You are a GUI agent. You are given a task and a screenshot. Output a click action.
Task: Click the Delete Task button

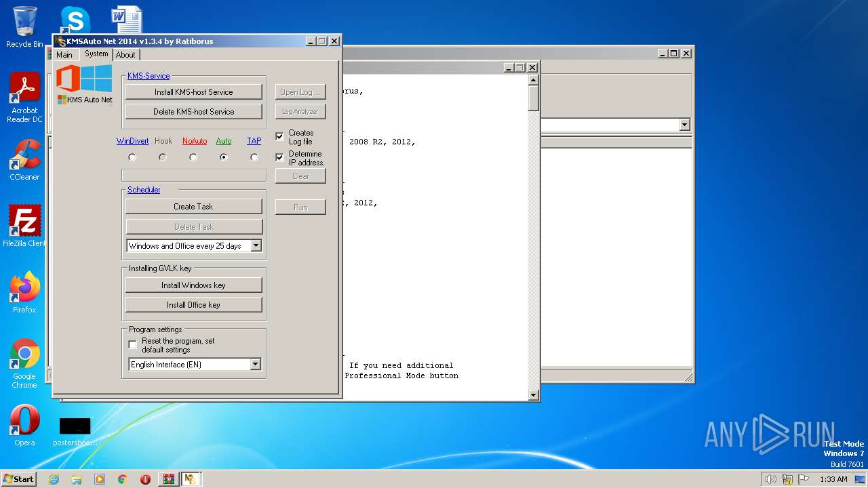[x=194, y=226]
